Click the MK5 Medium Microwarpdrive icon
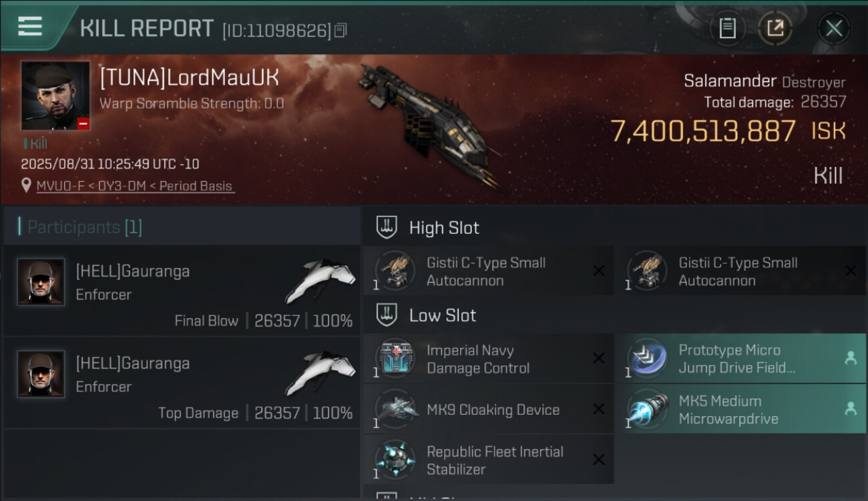This screenshot has width=868, height=501. point(648,409)
